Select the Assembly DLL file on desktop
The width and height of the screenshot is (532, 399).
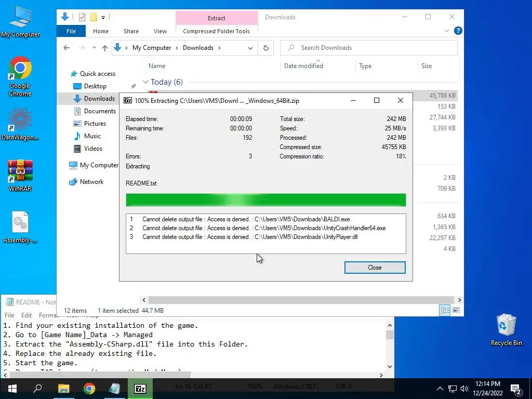[x=20, y=228]
